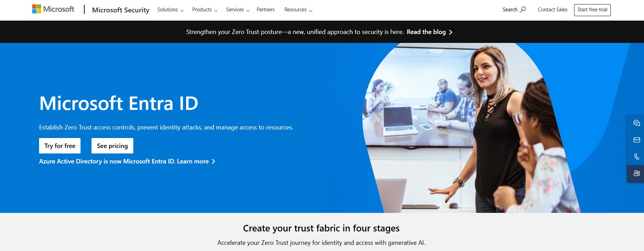This screenshot has width=644, height=251.
Task: Click the email envelope side icon
Action: click(x=636, y=140)
